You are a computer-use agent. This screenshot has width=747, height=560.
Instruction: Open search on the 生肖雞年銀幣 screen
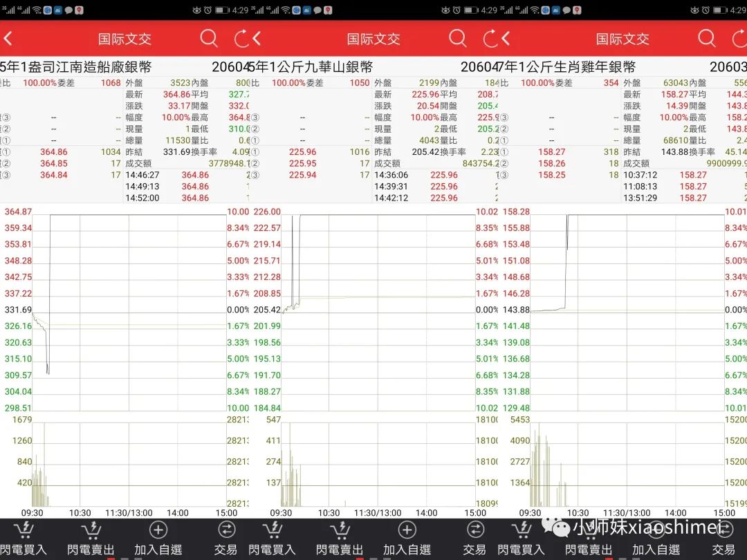point(706,38)
